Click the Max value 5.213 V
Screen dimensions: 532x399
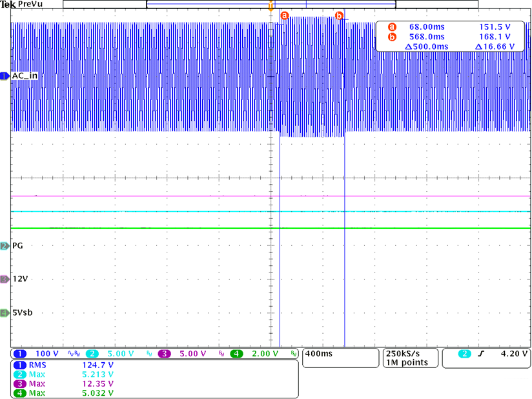(x=97, y=374)
